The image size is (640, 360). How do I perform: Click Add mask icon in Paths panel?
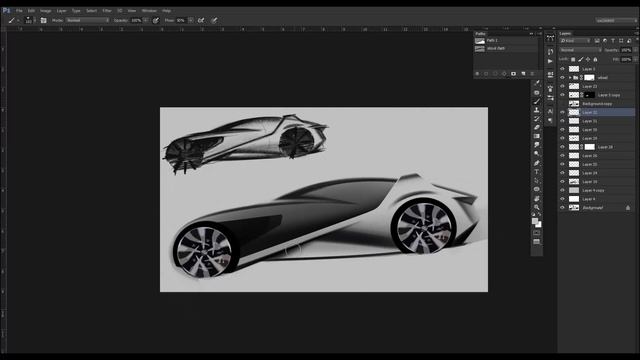[513, 74]
